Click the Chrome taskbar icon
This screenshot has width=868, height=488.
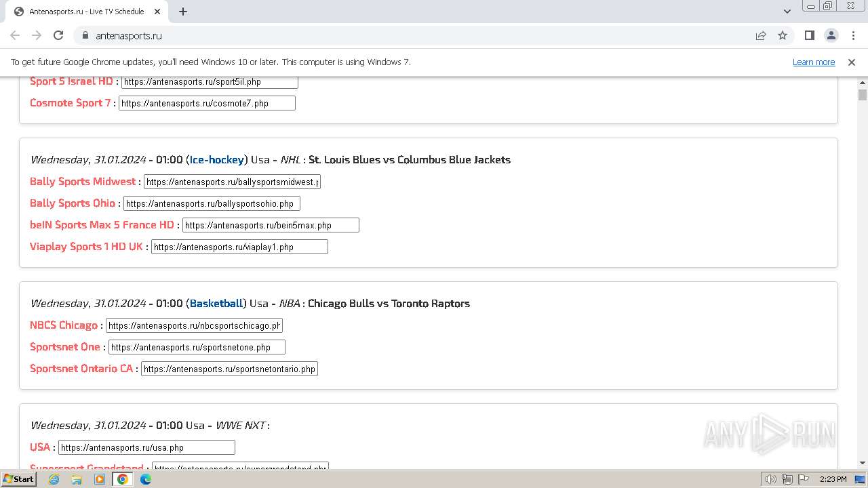123,479
